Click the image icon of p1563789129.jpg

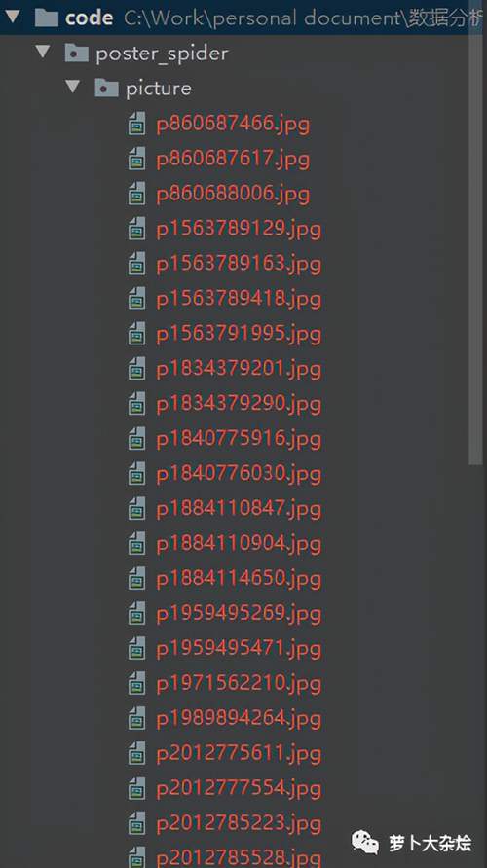[x=137, y=228]
